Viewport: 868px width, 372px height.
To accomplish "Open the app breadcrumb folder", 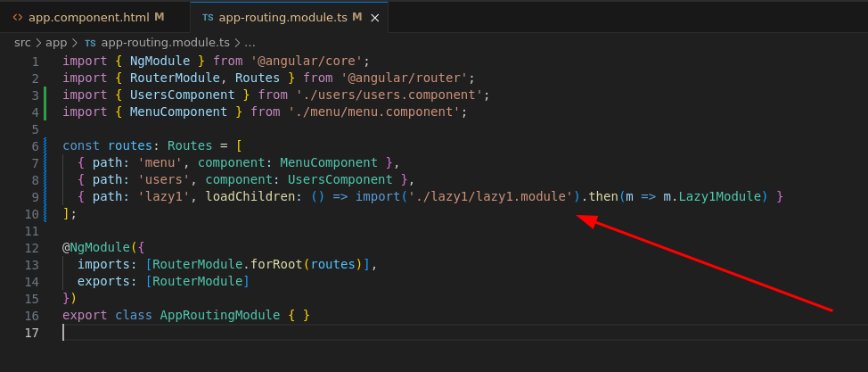I will (x=56, y=42).
